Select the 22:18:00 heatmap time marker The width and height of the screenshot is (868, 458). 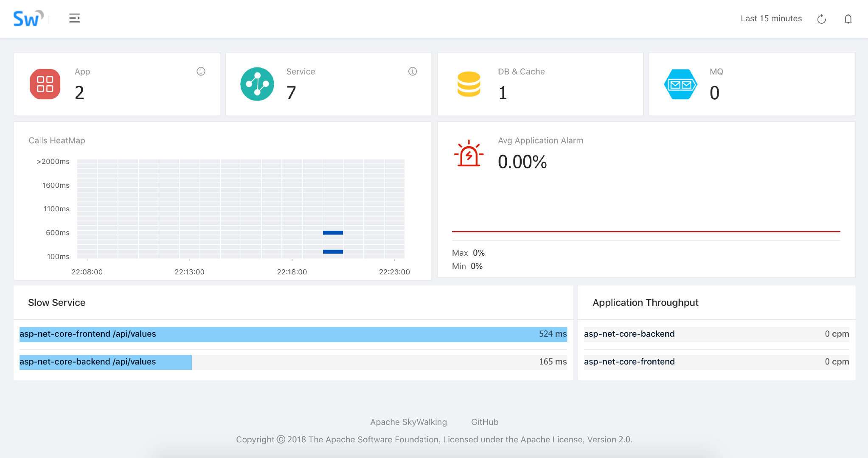coord(290,272)
